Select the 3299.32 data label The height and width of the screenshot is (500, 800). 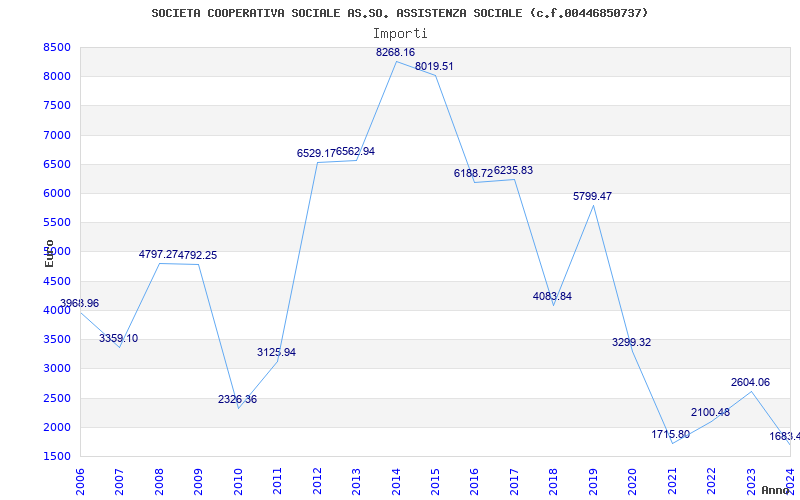(632, 342)
